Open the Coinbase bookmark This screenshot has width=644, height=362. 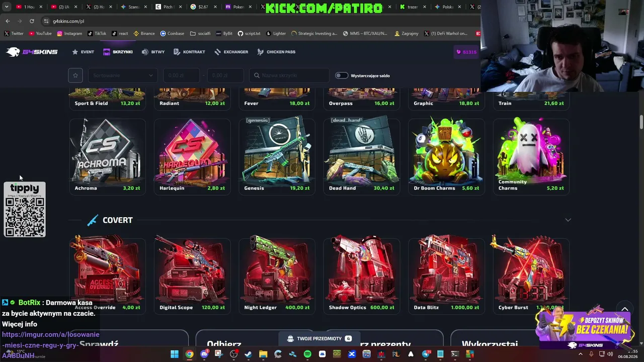[172, 34]
